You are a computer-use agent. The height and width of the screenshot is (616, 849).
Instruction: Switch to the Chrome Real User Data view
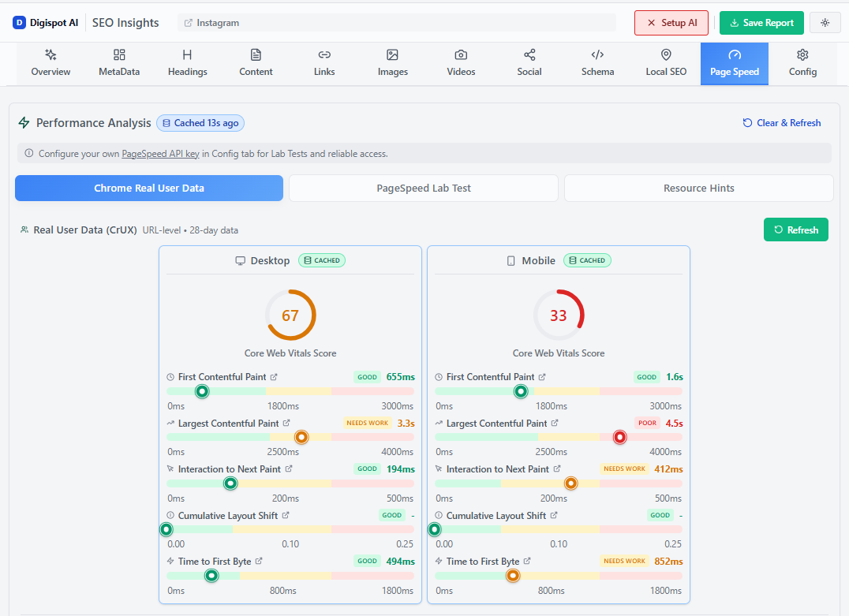(148, 188)
